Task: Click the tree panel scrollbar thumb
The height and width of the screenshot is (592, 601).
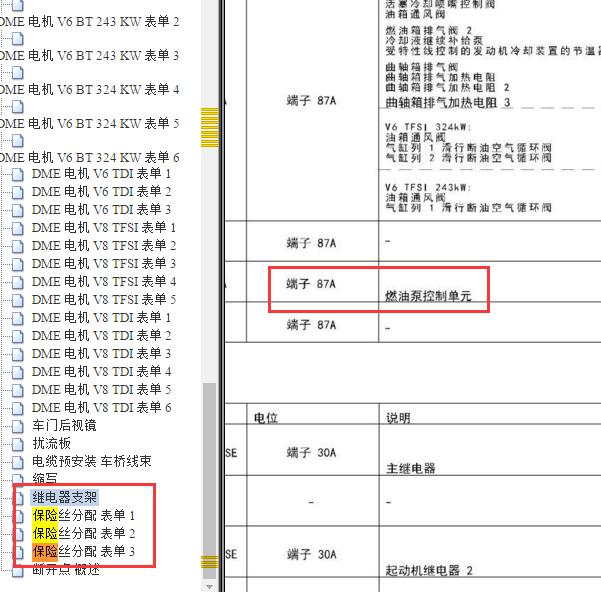Action: [209, 481]
